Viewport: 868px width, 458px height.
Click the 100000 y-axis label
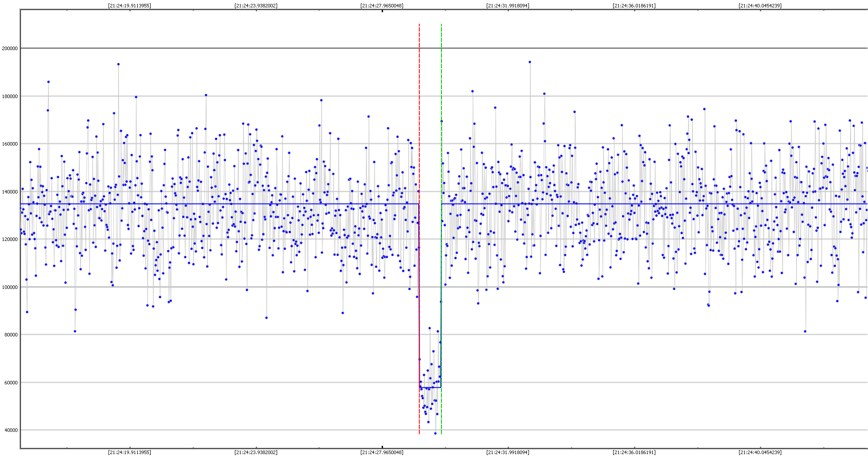pyautogui.click(x=10, y=287)
